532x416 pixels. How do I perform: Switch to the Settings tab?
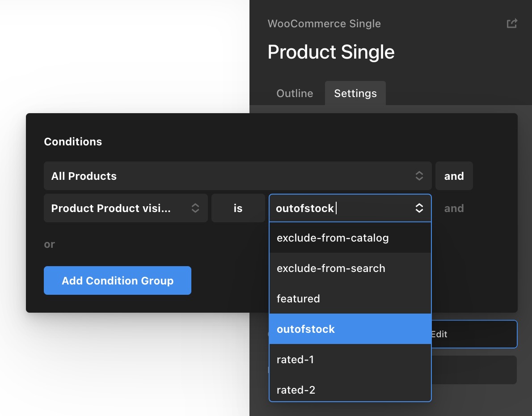355,93
